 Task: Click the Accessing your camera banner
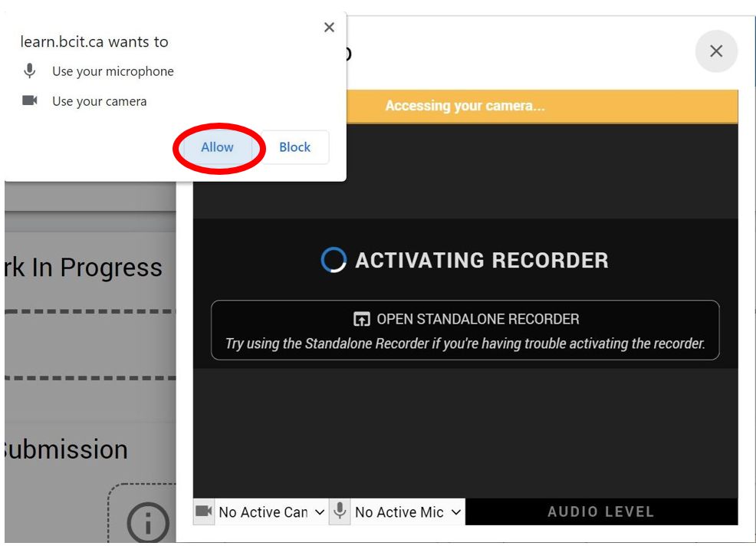465,106
